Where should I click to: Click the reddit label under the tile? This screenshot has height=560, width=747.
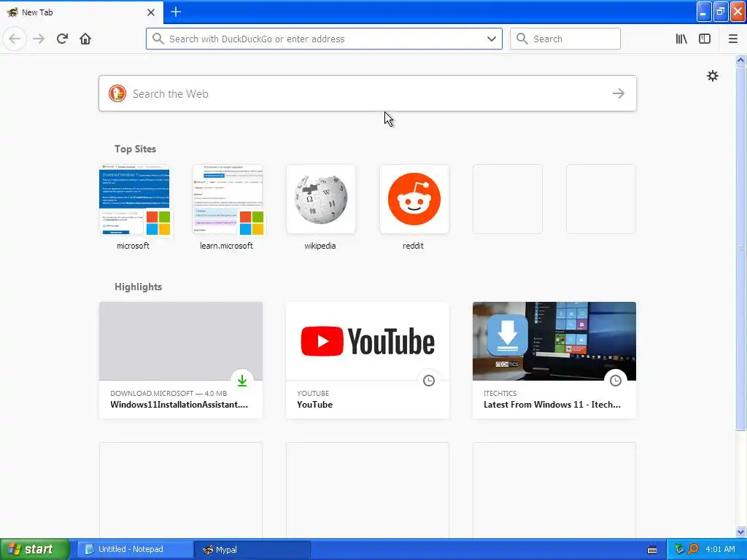point(413,246)
